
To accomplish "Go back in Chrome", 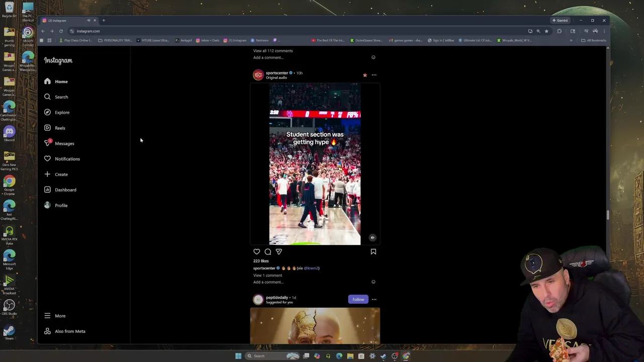I will (x=43, y=31).
